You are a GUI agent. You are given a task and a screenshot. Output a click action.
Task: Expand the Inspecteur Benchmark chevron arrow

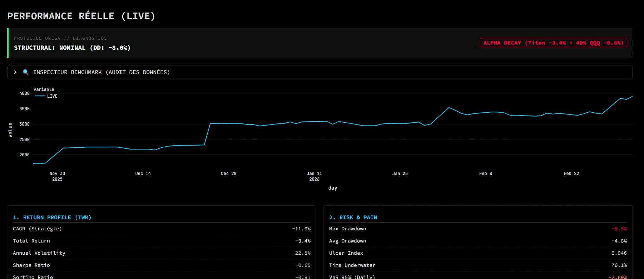(15, 72)
